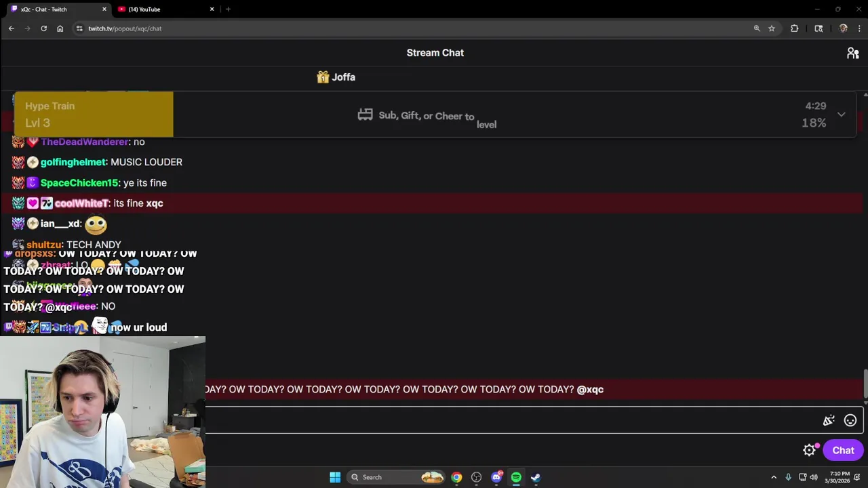This screenshot has width=868, height=488.
Task: Click username SpaceChicken15 in chat
Action: 79,183
